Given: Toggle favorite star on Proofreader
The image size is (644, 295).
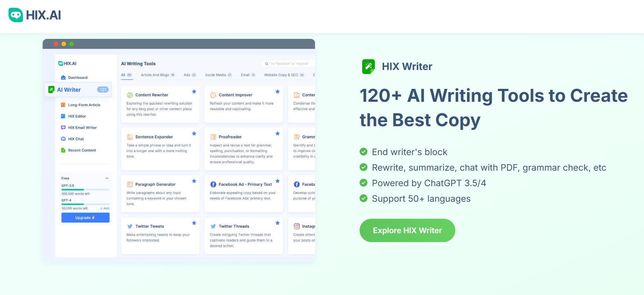Looking at the screenshot, I should click(x=277, y=133).
